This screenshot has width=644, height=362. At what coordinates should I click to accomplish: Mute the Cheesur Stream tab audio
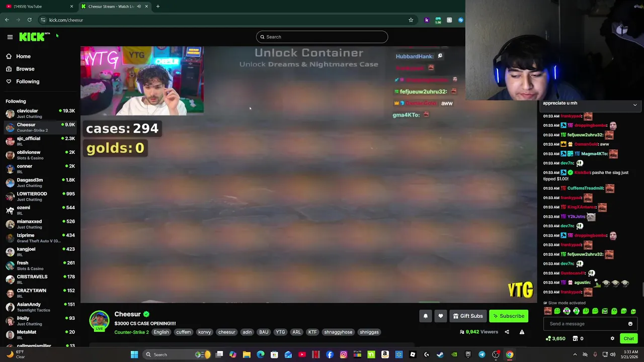(139, 7)
